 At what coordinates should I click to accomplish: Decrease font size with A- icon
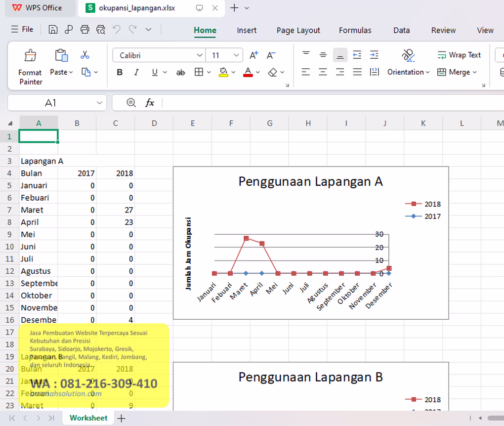click(271, 55)
